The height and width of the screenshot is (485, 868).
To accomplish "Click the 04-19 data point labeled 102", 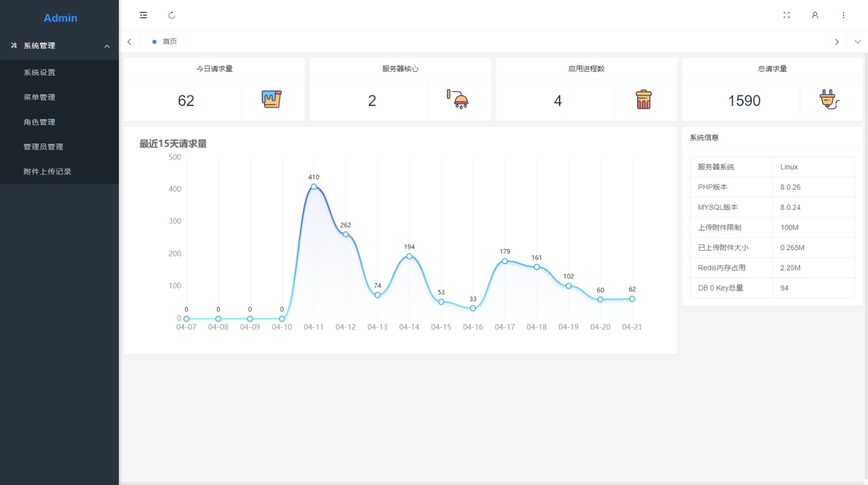I will coord(569,286).
